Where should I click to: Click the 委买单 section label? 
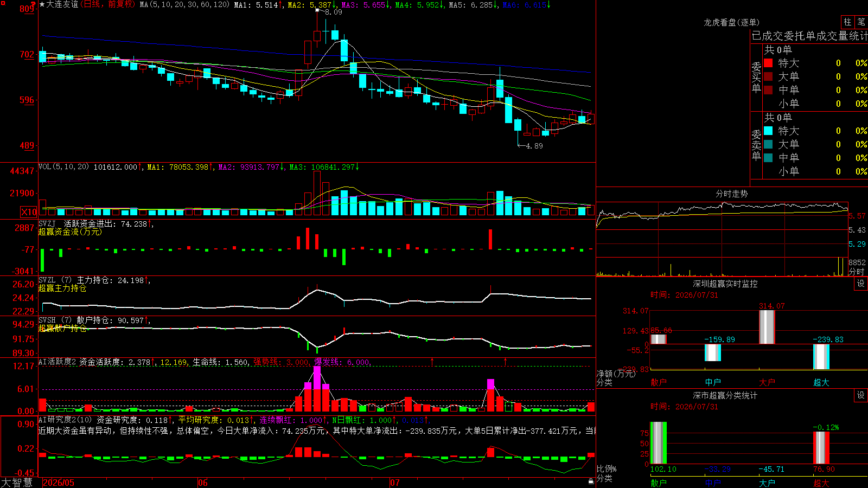click(756, 77)
